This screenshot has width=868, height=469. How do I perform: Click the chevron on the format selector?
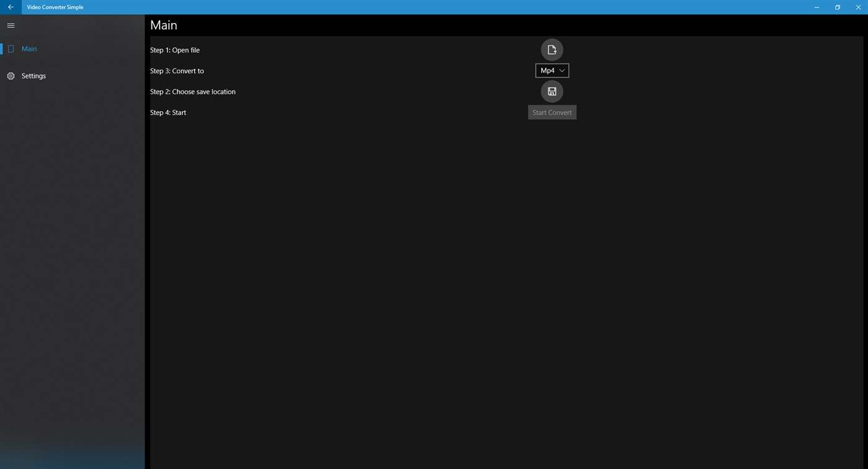click(x=562, y=70)
